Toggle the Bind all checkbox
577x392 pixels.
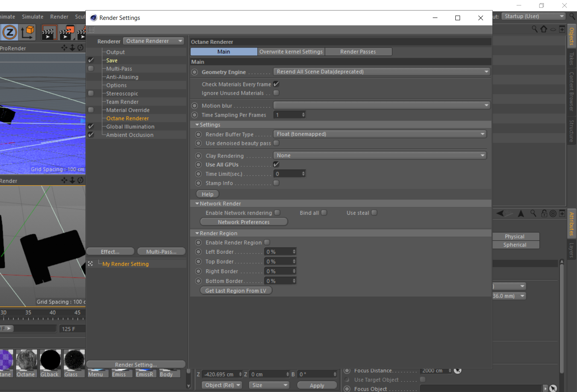(x=324, y=212)
